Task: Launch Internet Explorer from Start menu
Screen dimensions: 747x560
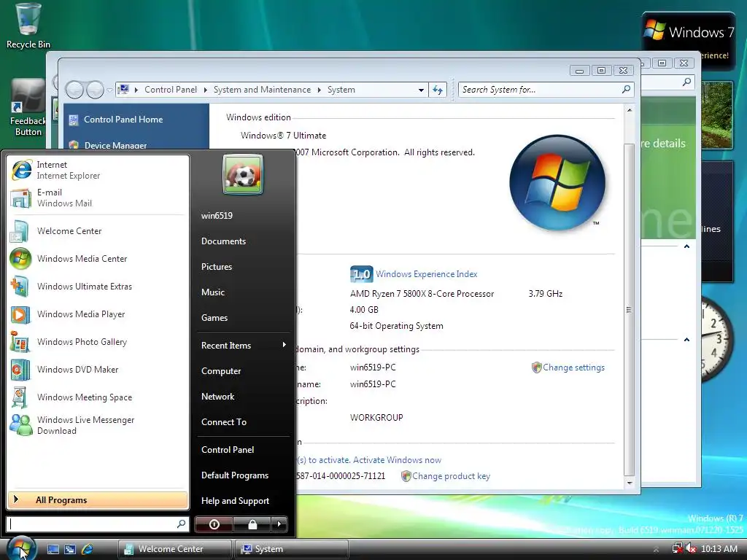Action: 98,170
